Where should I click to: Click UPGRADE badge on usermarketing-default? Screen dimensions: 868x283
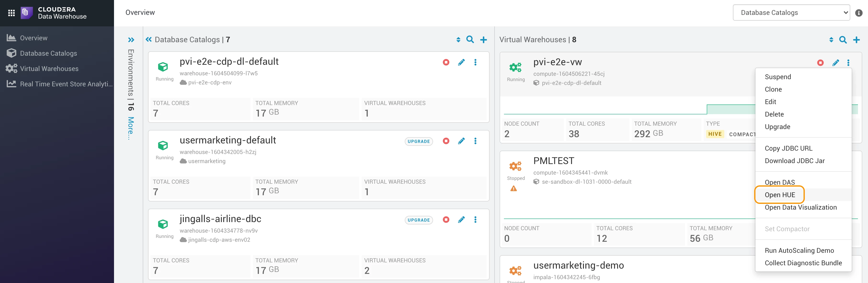click(418, 141)
